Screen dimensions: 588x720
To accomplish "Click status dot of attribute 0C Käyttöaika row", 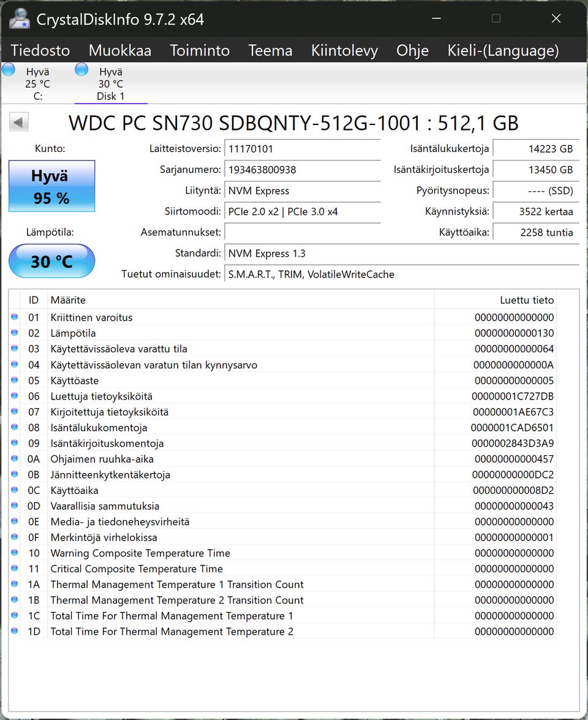I will 15,490.
